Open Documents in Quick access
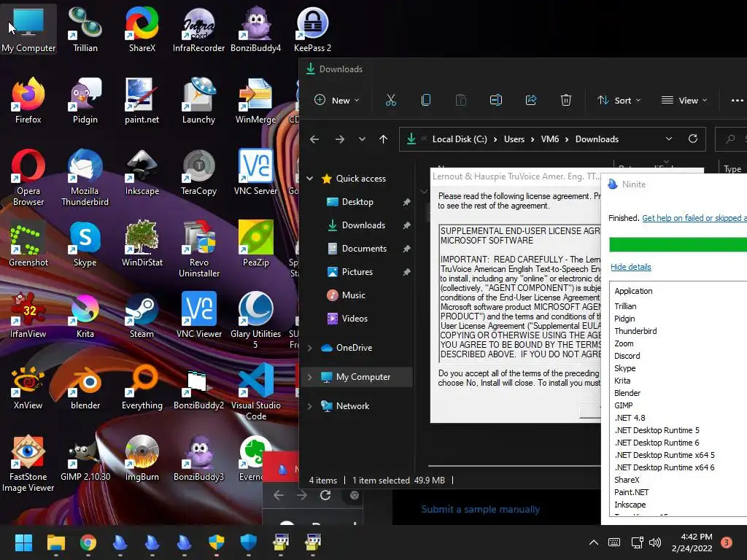747x560 pixels. 364,249
